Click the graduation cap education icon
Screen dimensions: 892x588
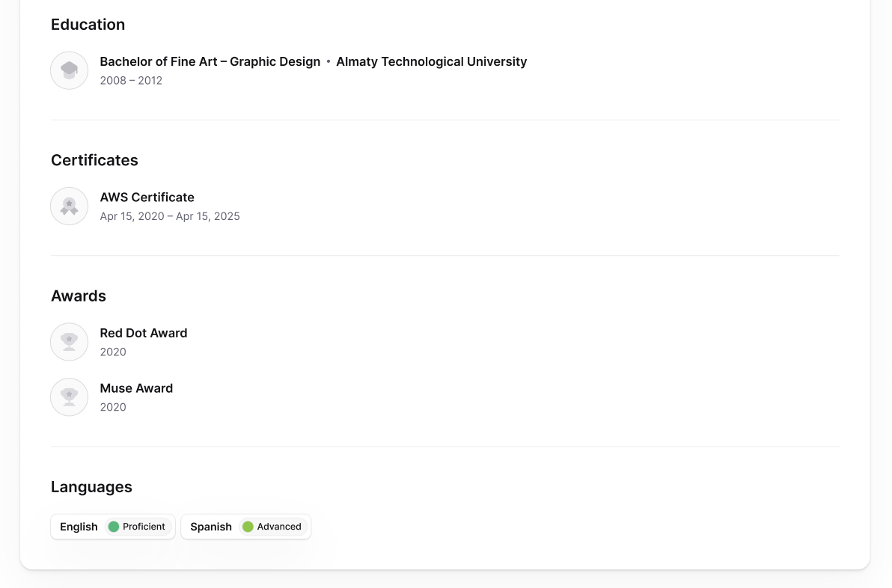(x=70, y=70)
